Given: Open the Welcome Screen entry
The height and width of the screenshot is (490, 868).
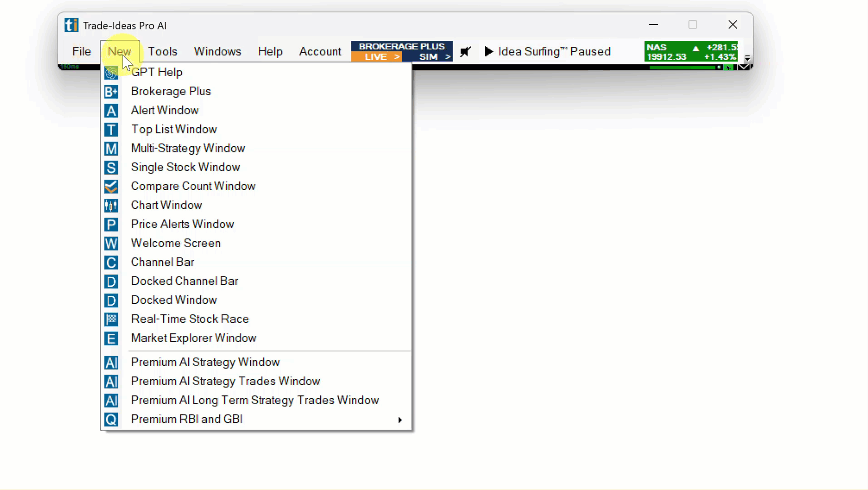Looking at the screenshot, I should [256, 244].
